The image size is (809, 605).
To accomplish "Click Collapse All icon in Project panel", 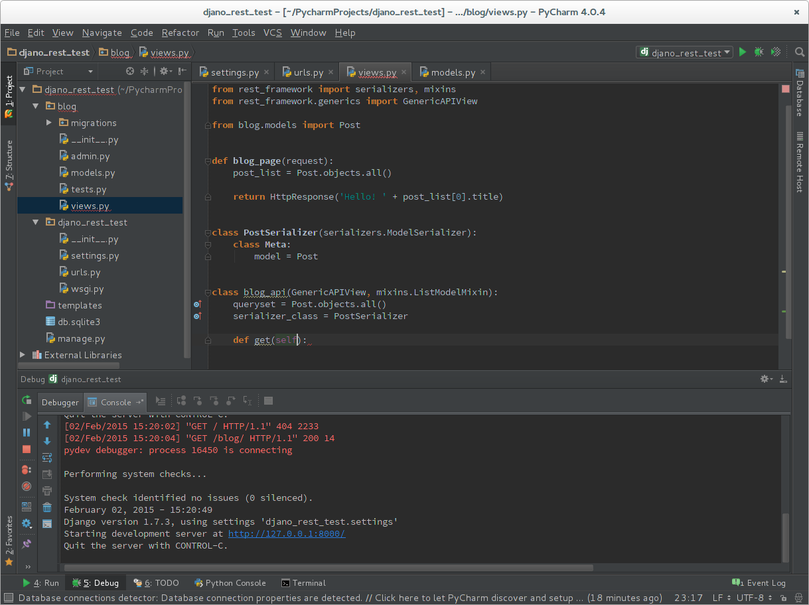I will [144, 71].
